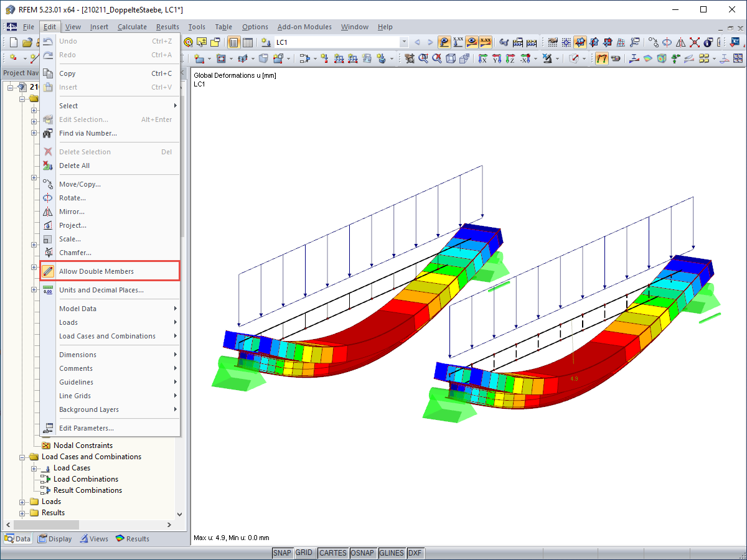The width and height of the screenshot is (747, 560).
Task: Open the View menu
Action: 73,27
